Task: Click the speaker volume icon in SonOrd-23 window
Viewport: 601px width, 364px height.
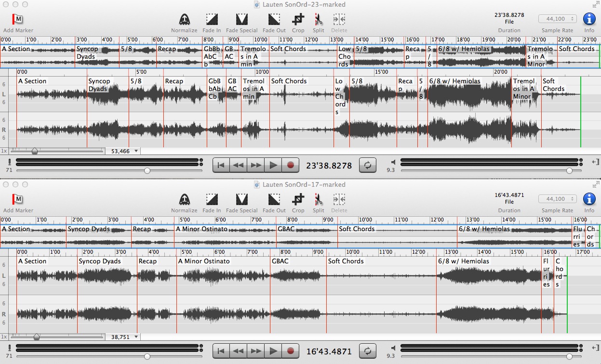Action: pos(393,162)
